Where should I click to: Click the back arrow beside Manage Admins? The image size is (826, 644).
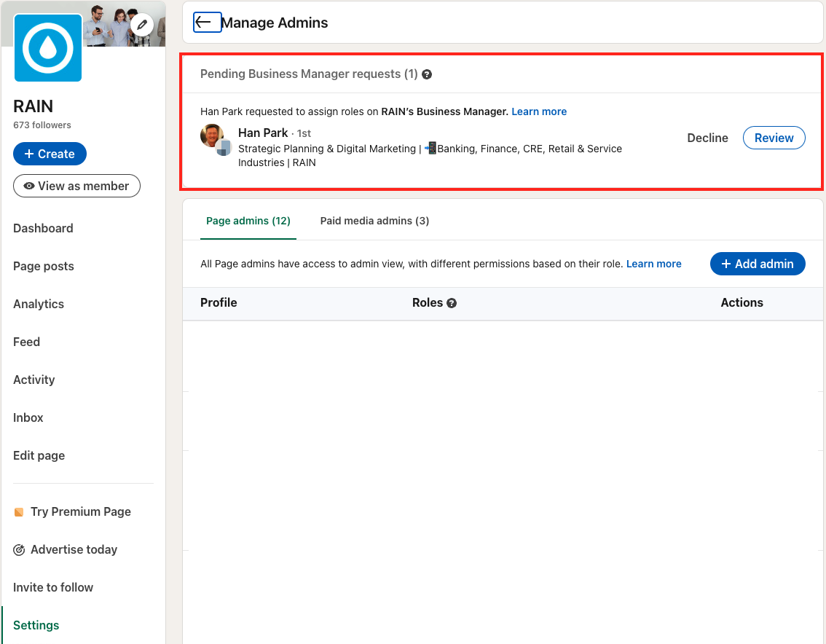207,23
